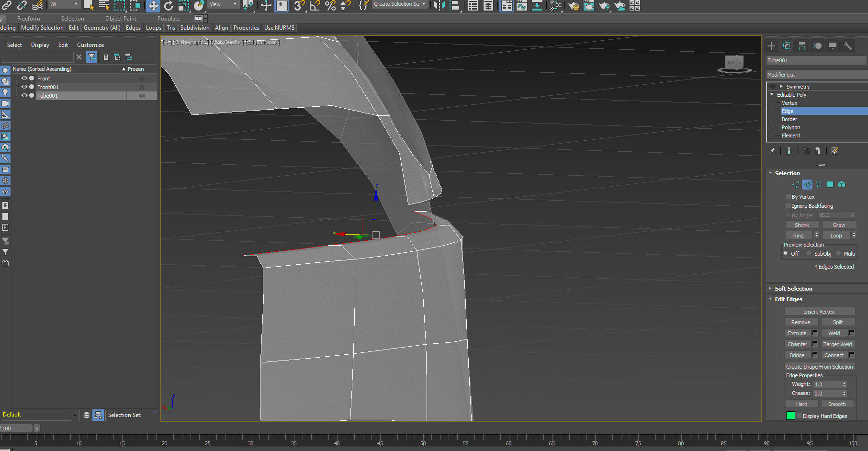Enable Ignore Backfacing
868x451 pixels.
click(789, 205)
